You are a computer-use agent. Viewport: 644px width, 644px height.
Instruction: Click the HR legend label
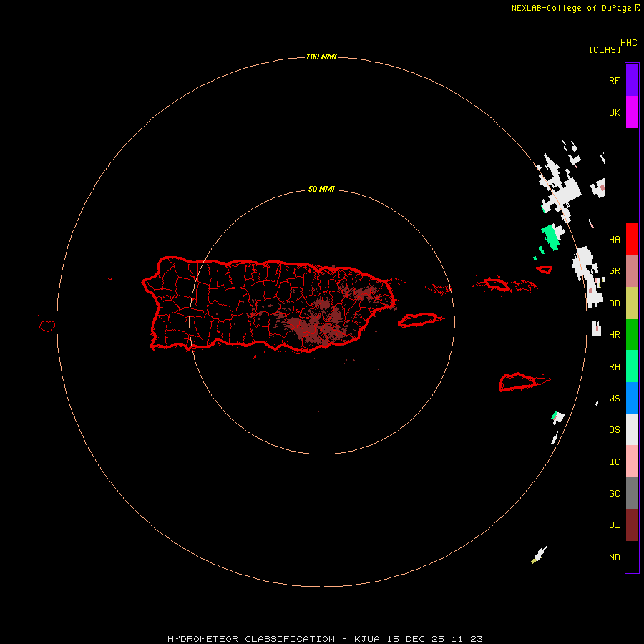(614, 335)
